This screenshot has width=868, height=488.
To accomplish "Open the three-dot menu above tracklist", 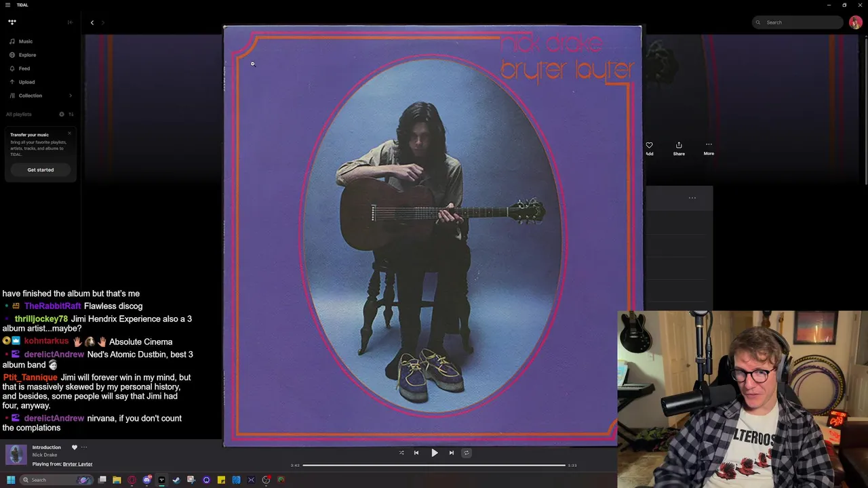I will coord(692,198).
